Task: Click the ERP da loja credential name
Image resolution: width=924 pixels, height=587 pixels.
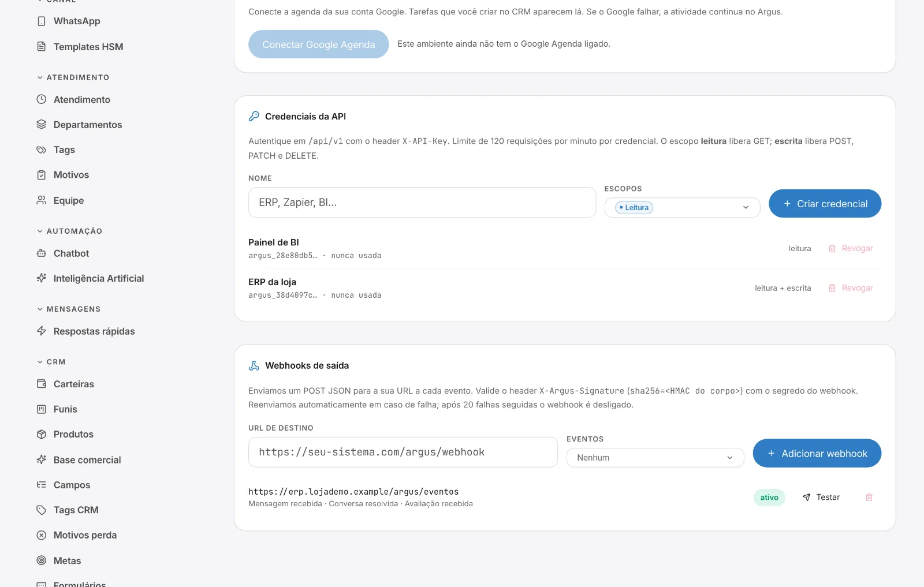Action: tap(272, 282)
